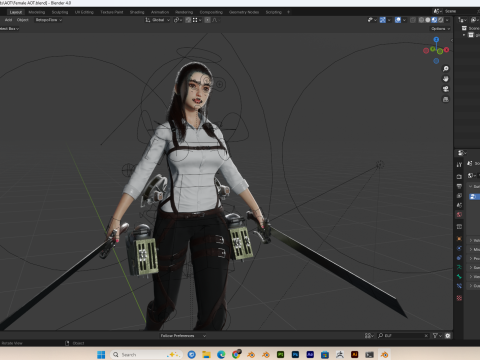The image size is (480, 360).
Task: Open the Scripting workspace tab
Action: tap(274, 12)
